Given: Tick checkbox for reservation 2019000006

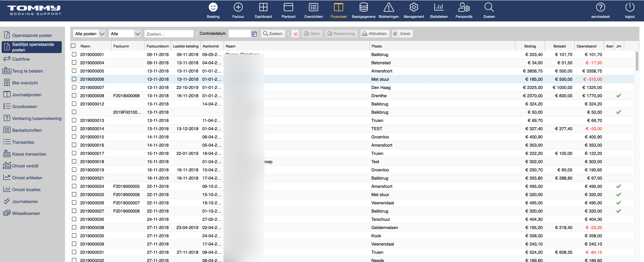Looking at the screenshot, I should point(74,79).
